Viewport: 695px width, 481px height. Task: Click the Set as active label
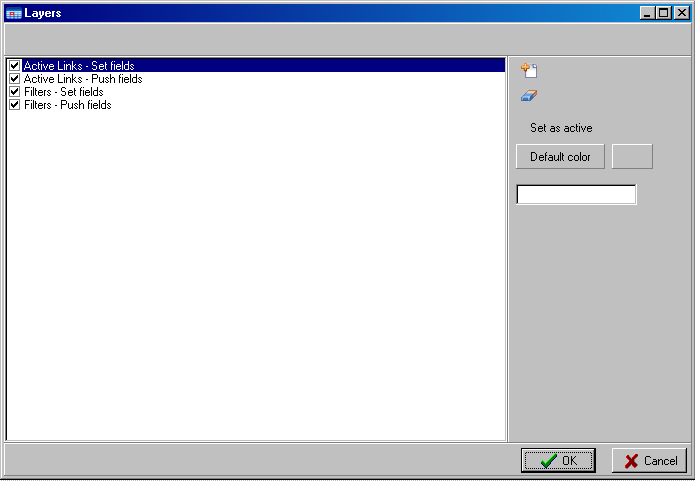click(x=561, y=128)
